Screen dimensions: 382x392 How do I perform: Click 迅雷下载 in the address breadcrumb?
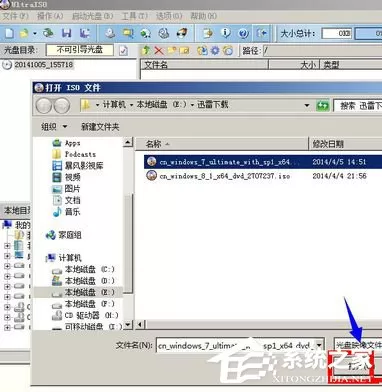pos(213,105)
